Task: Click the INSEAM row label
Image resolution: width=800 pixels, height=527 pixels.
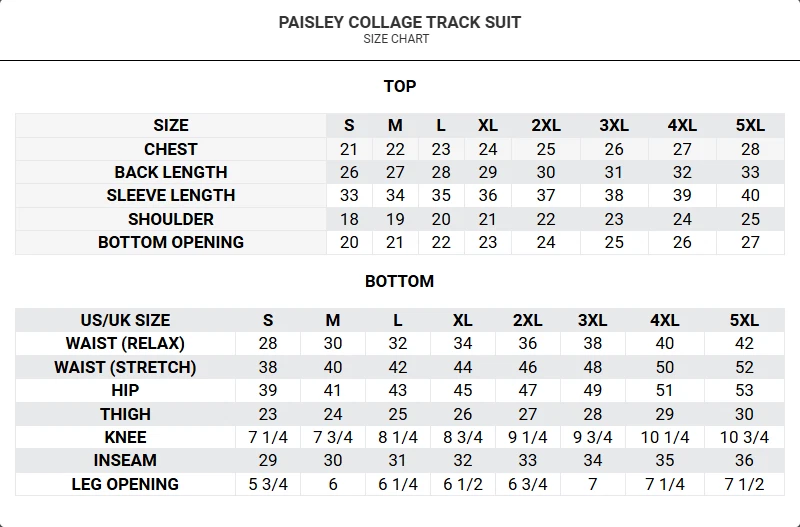Action: click(x=125, y=460)
